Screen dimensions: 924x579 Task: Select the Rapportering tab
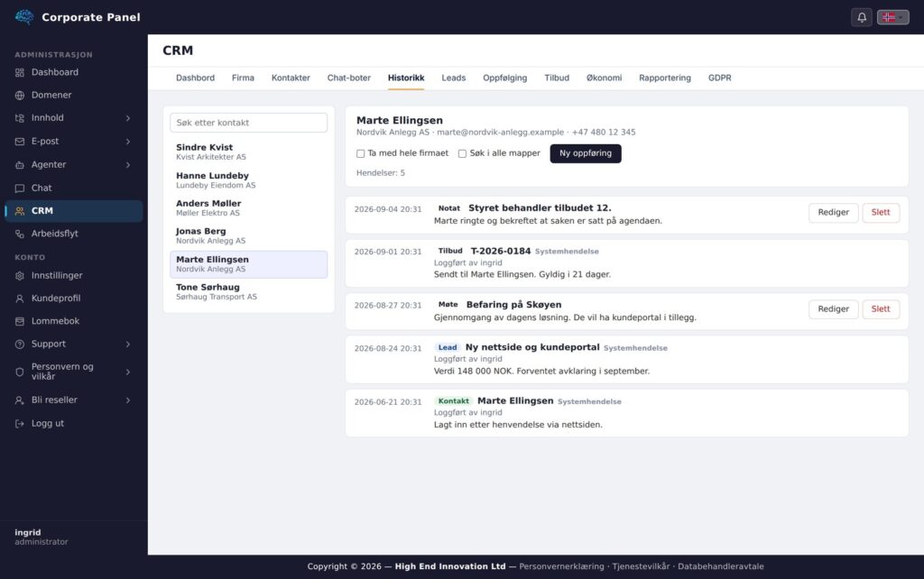665,78
